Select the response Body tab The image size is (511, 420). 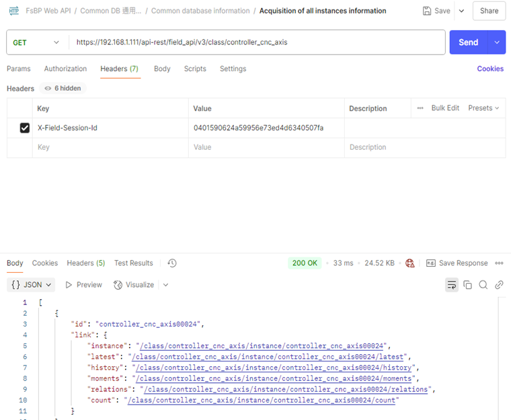click(15, 263)
